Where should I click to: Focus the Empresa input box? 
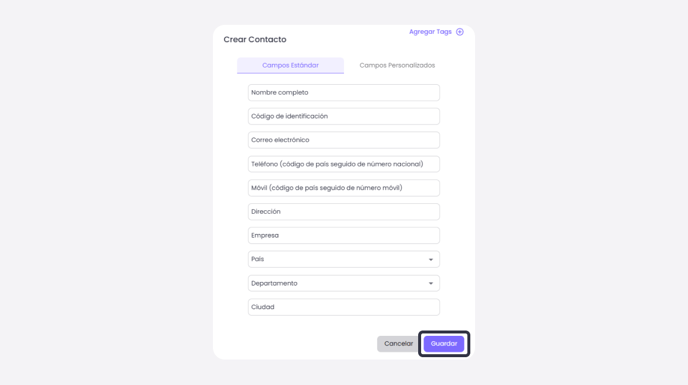[344, 235]
